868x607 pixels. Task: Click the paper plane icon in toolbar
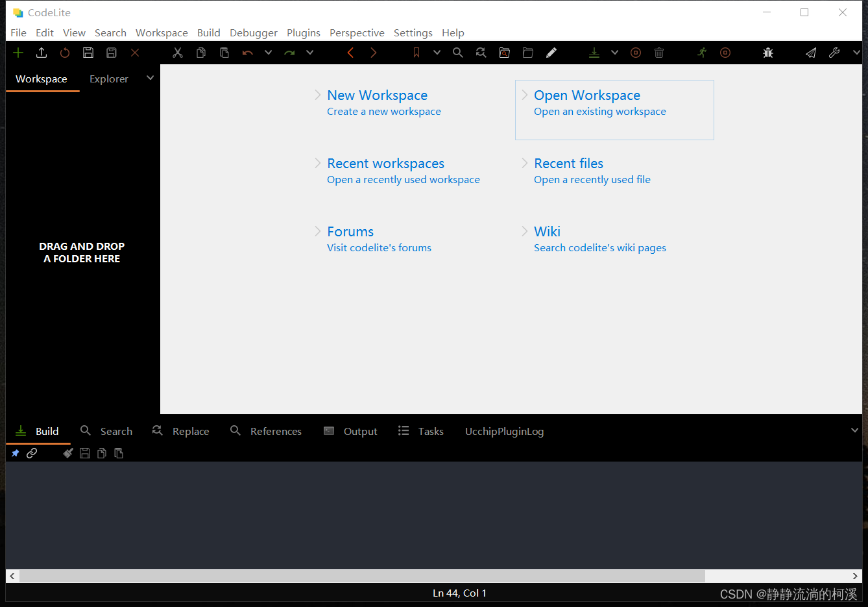click(x=811, y=53)
